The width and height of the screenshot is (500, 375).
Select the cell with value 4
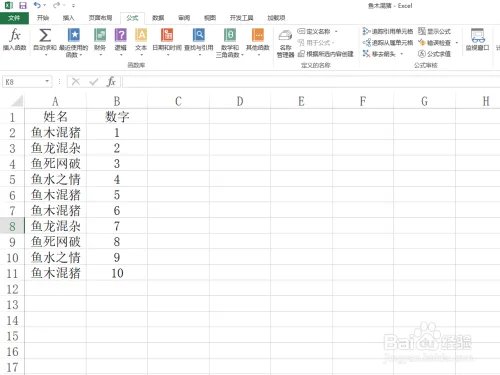(117, 179)
